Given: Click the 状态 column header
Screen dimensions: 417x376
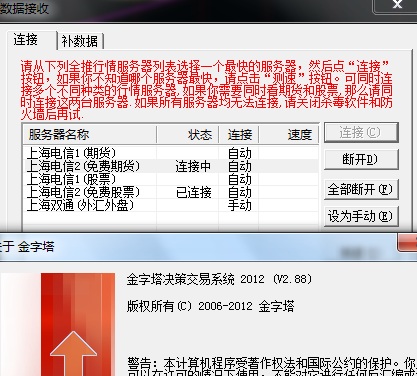Looking at the screenshot, I should coord(187,135).
